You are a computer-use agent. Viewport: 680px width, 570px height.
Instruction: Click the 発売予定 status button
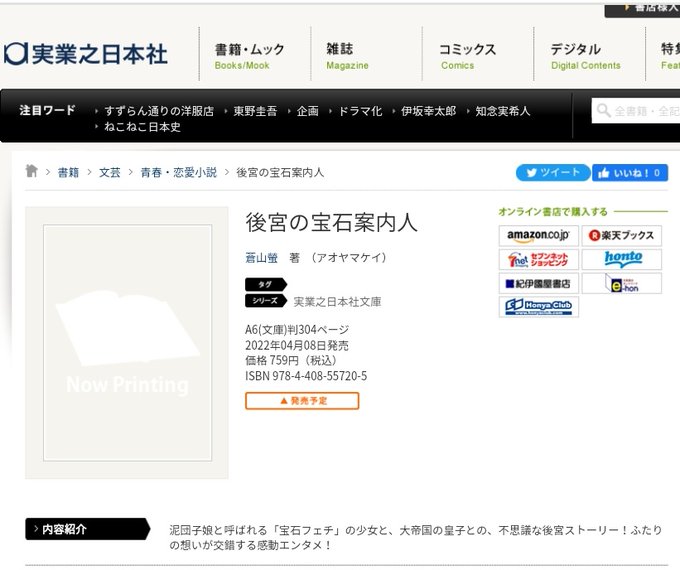click(302, 401)
